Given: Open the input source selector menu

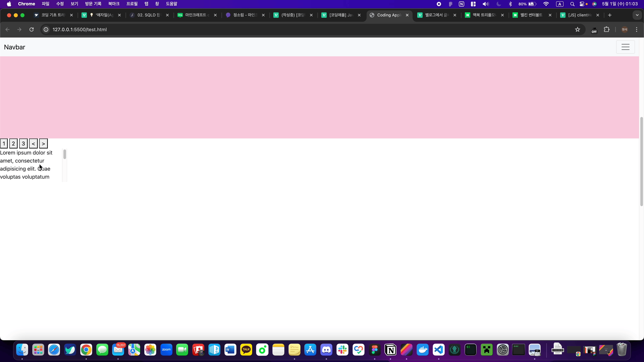Looking at the screenshot, I should [559, 4].
